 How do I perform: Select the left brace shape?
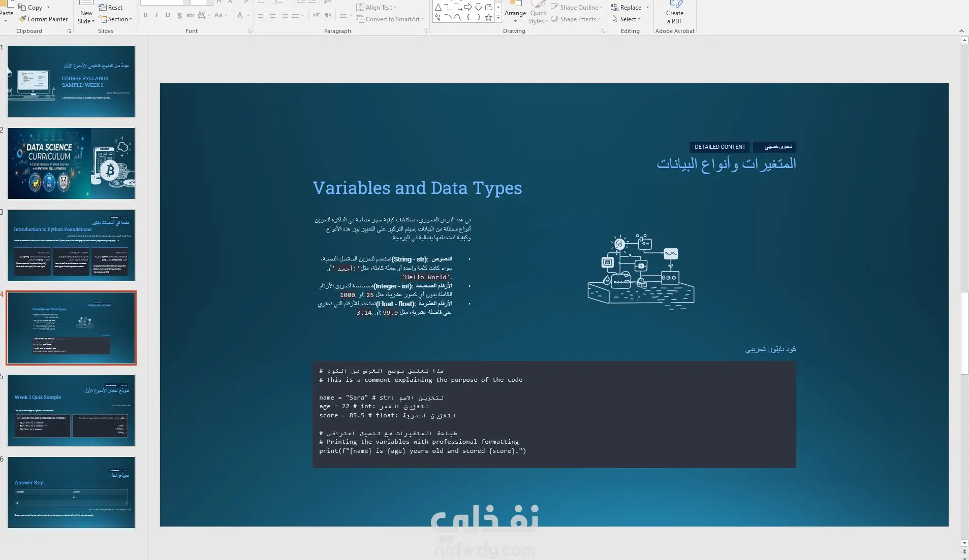point(468,17)
